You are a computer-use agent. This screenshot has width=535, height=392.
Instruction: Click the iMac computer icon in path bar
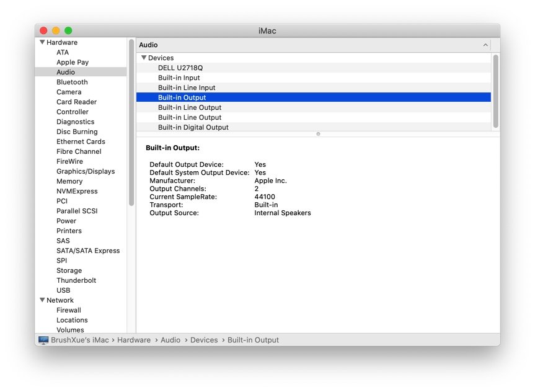(x=43, y=340)
